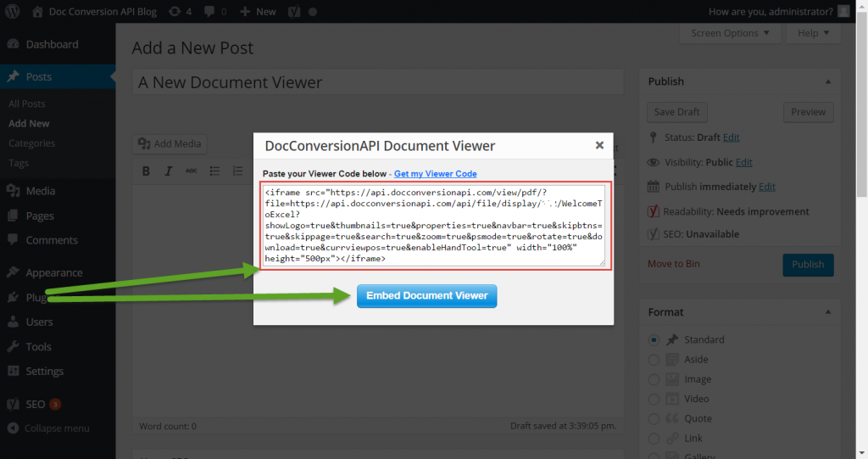Edit the publish immediately schedule
This screenshot has width=868, height=459.
pyautogui.click(x=766, y=187)
